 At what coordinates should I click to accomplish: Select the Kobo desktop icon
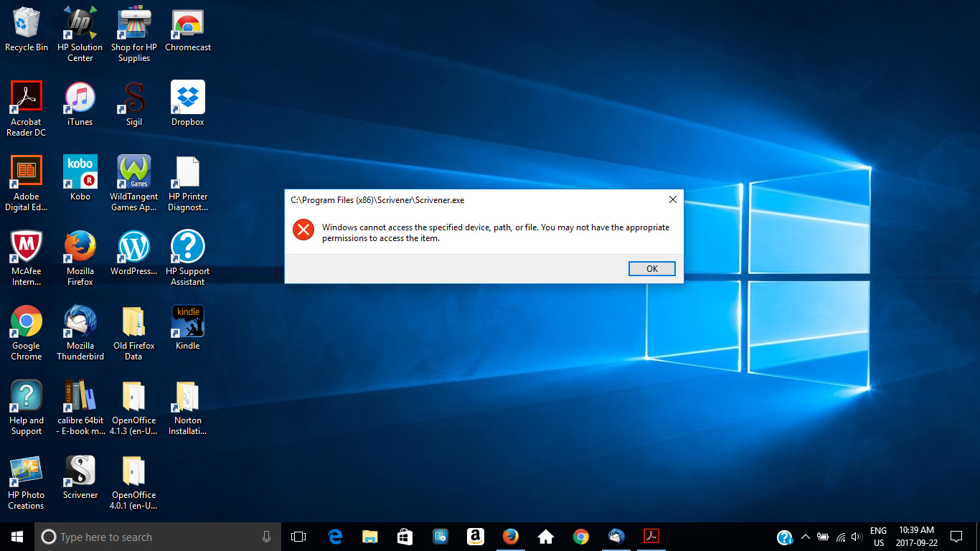pos(80,179)
